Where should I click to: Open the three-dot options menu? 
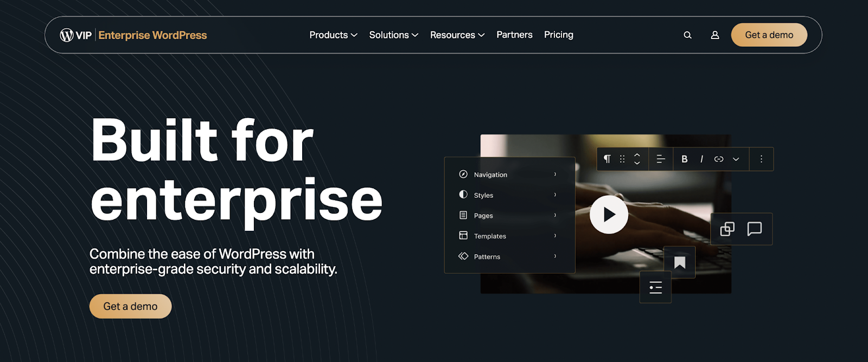(x=761, y=159)
